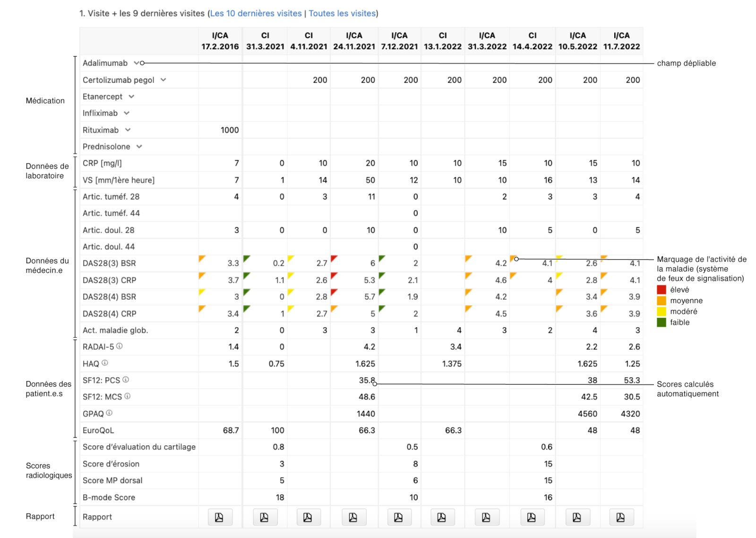Show info icon next to RADAI-5
Image resolution: width=756 pixels, height=538 pixels.
click(120, 346)
